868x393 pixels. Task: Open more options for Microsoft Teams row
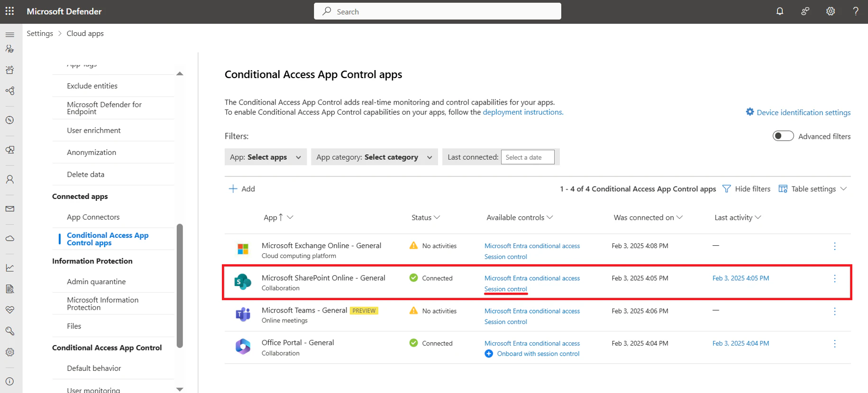pos(835,311)
